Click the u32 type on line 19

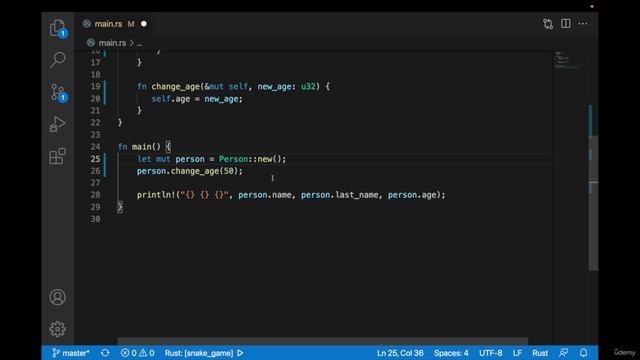coord(308,87)
